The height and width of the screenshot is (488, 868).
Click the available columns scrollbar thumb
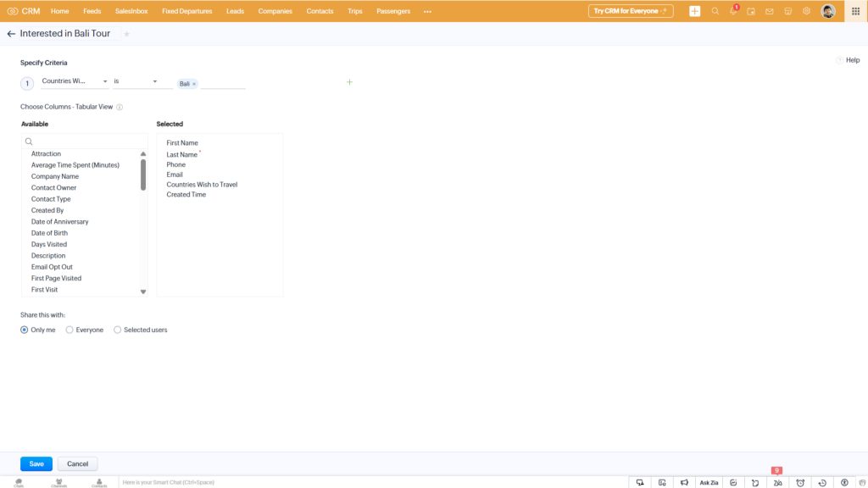(143, 175)
